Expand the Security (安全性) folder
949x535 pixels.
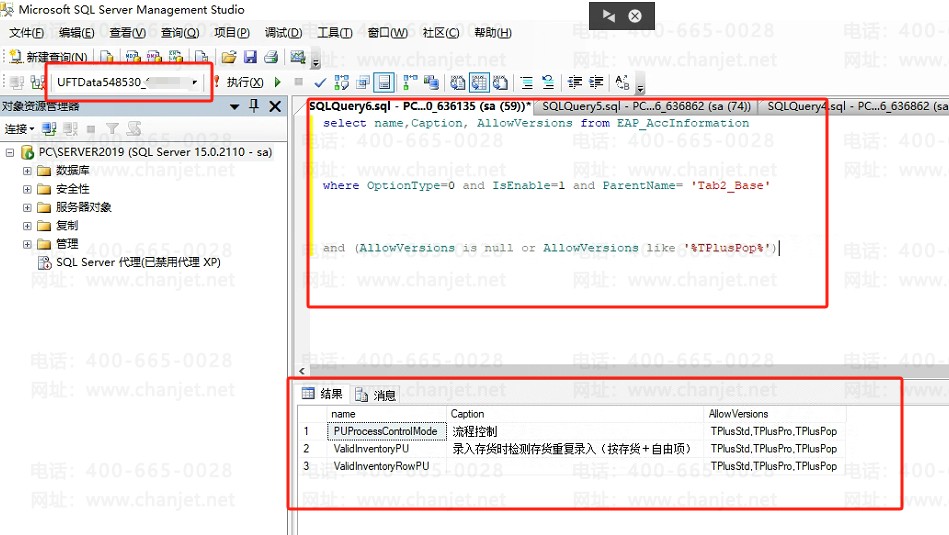coord(27,189)
